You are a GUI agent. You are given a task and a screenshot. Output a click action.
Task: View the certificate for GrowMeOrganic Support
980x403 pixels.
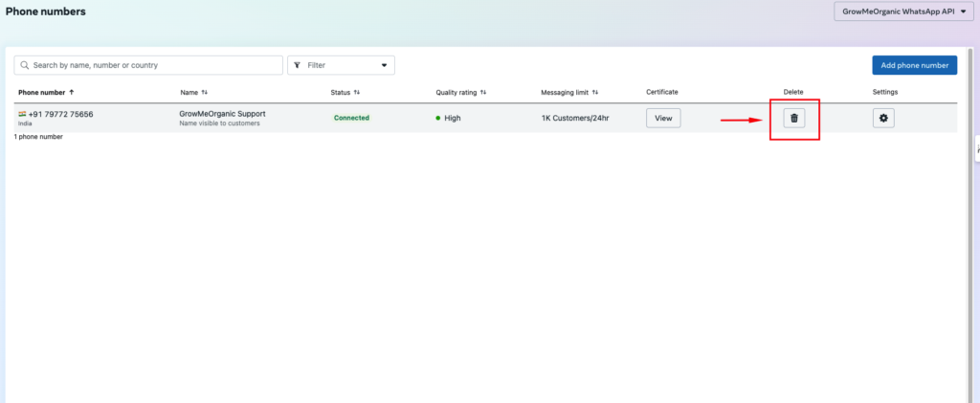pyautogui.click(x=663, y=118)
